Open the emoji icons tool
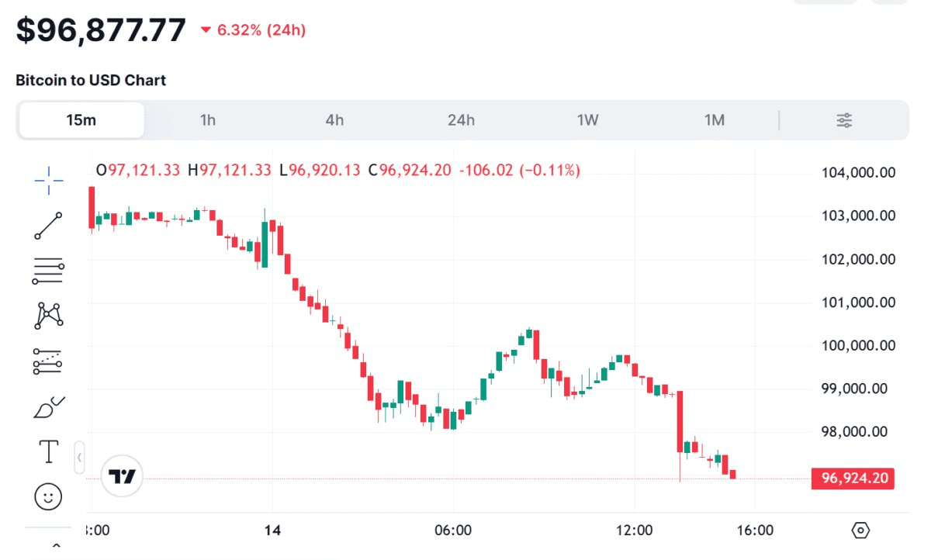Viewport: 931px width, 560px height. pyautogui.click(x=49, y=496)
